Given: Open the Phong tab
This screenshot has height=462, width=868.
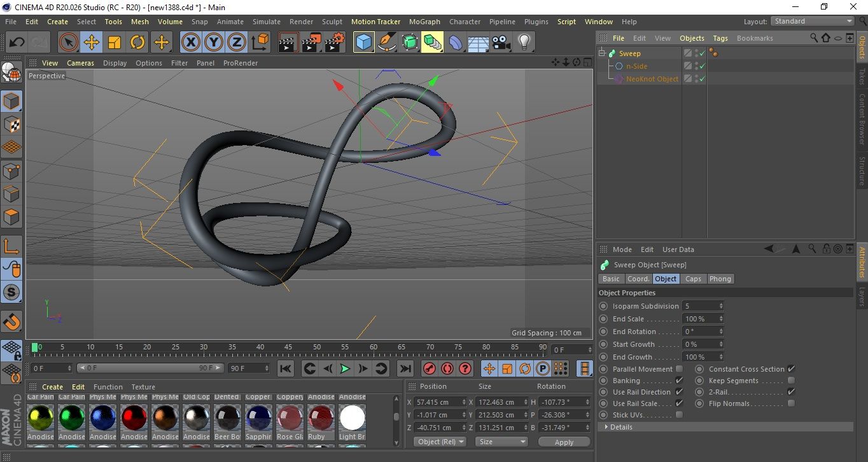Looking at the screenshot, I should click(x=720, y=279).
